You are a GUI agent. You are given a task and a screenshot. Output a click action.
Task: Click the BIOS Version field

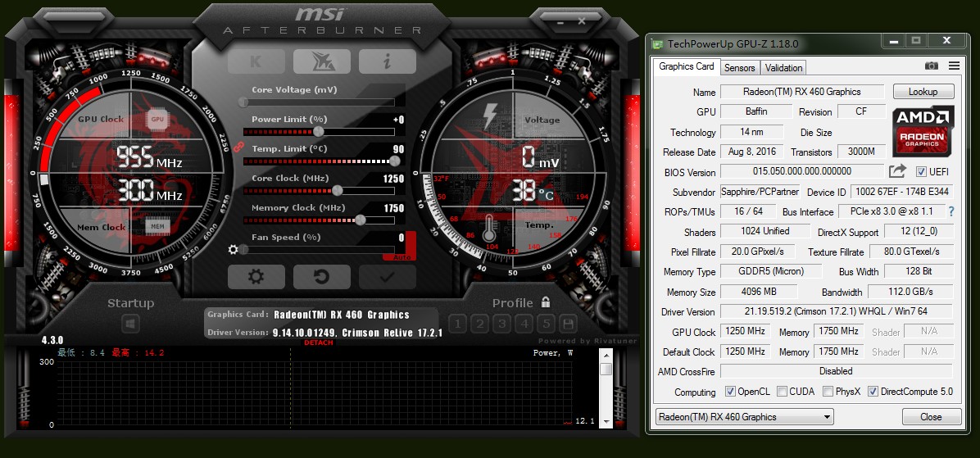pos(802,171)
